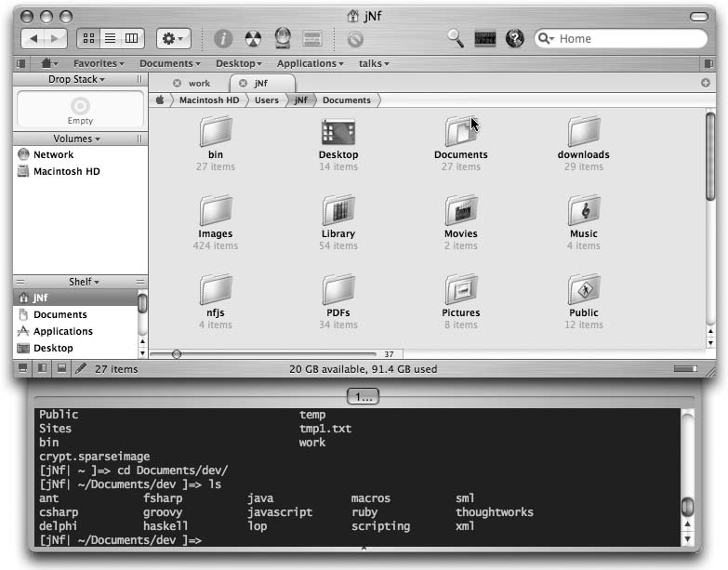Select Users in the path bar
Screen dimensions: 728x570
pyautogui.click(x=266, y=99)
